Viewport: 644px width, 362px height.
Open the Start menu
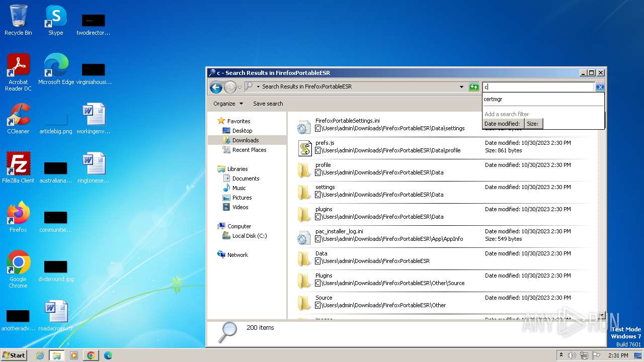[x=14, y=355]
